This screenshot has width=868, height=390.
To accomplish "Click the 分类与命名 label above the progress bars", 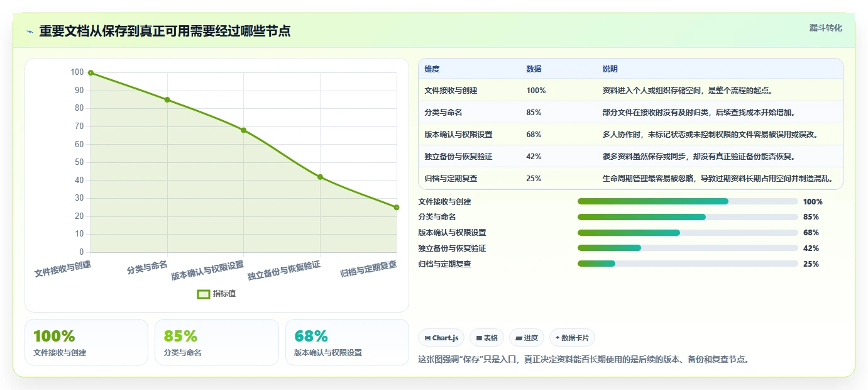I will pos(437,217).
